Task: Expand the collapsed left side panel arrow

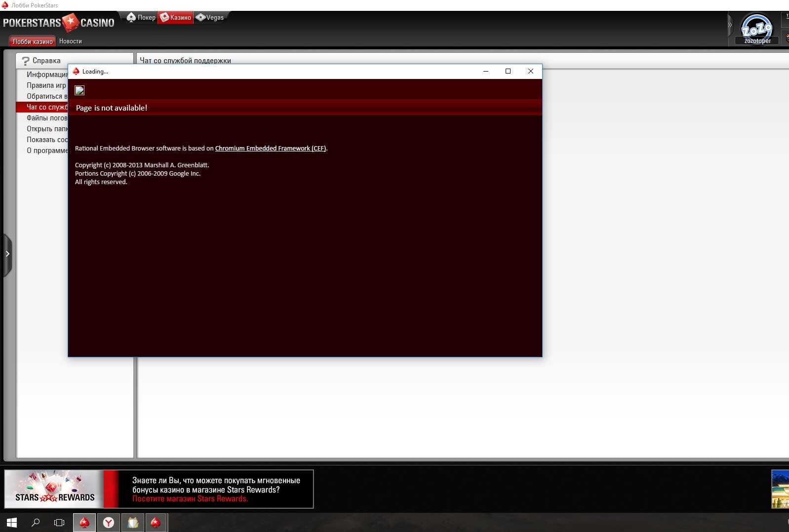Action: (7, 254)
